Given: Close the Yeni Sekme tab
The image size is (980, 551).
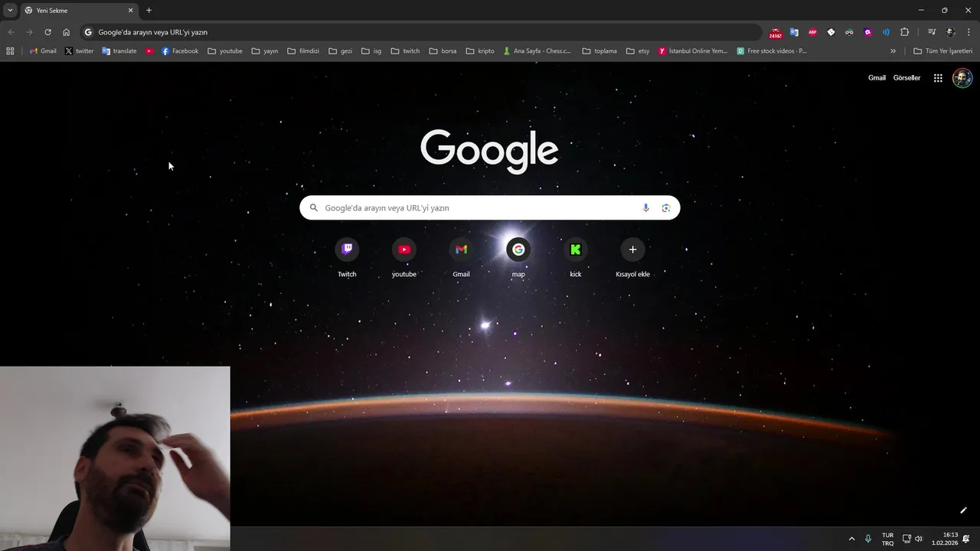Looking at the screenshot, I should [x=130, y=11].
